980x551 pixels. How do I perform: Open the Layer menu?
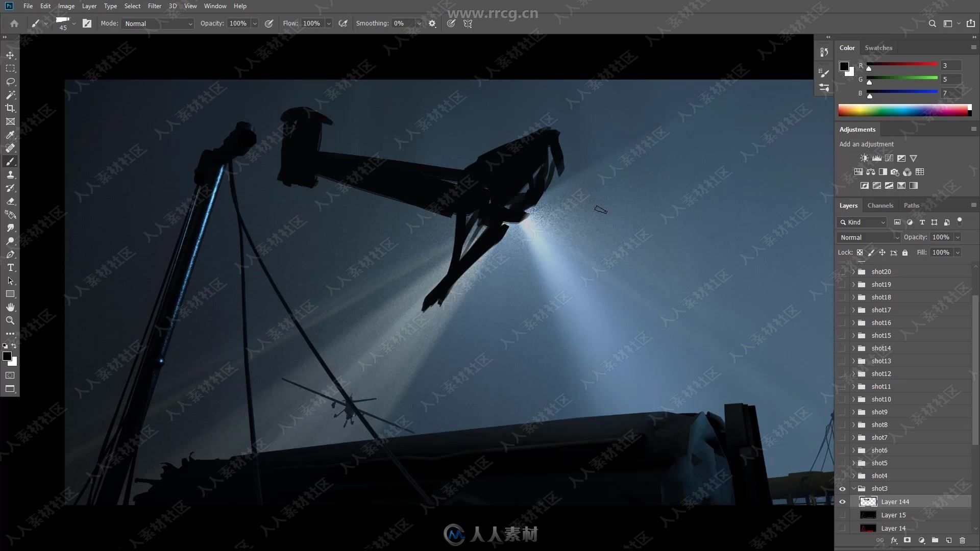(89, 6)
